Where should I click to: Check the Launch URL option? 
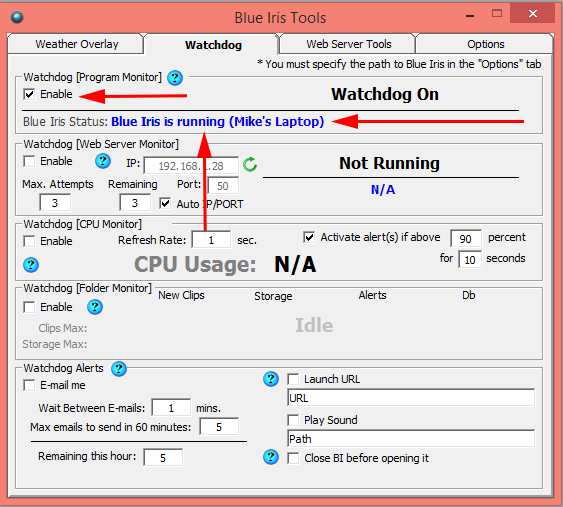point(293,379)
